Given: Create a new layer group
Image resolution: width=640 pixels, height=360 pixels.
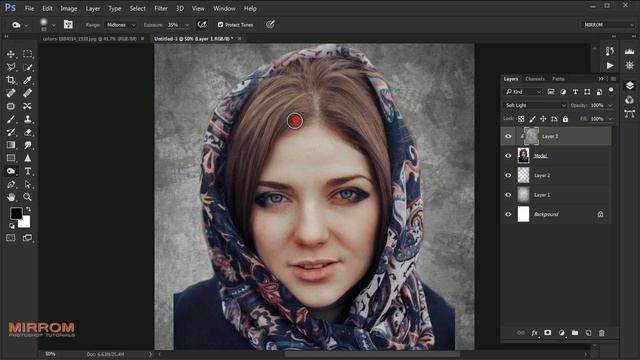Looking at the screenshot, I should (x=575, y=333).
